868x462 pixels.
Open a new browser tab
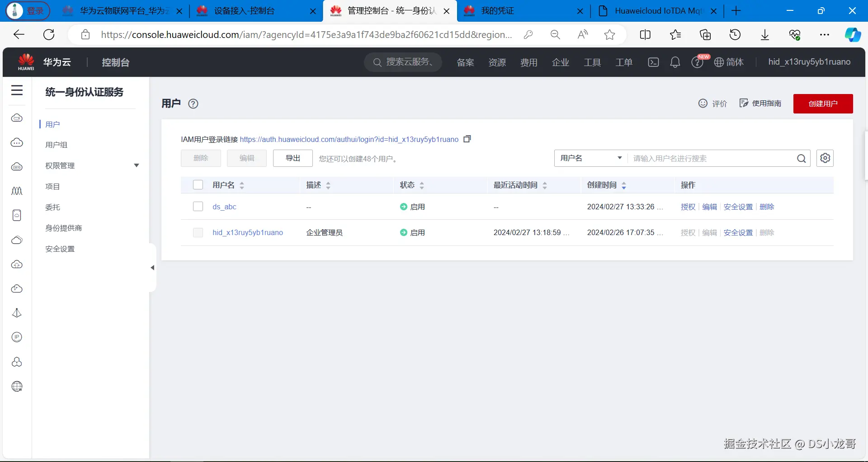pyautogui.click(x=736, y=11)
